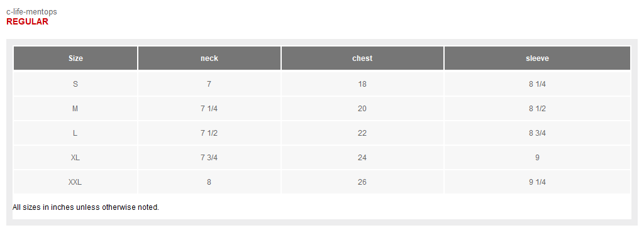The width and height of the screenshot is (644, 235).
Task: Click the Size column header
Action: pos(75,58)
